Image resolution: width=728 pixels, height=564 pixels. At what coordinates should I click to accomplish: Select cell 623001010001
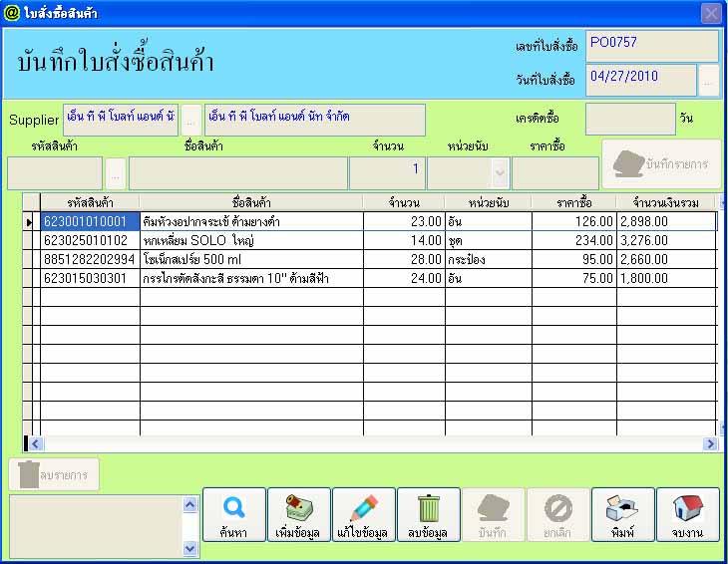(x=90, y=221)
